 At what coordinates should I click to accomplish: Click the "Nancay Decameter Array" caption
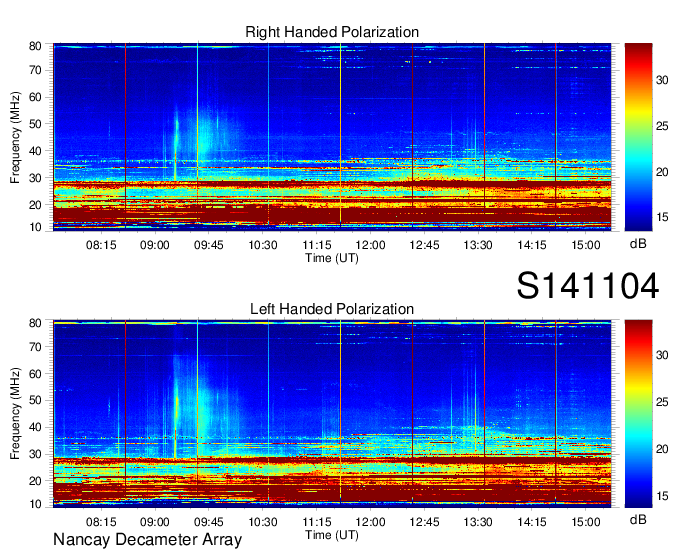point(147,540)
